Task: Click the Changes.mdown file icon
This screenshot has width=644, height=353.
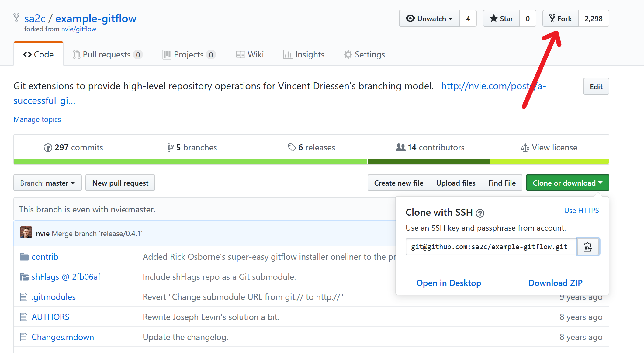Action: pyautogui.click(x=24, y=337)
